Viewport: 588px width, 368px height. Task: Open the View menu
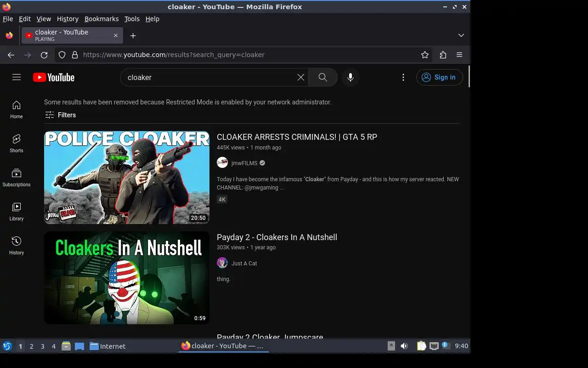pyautogui.click(x=44, y=19)
